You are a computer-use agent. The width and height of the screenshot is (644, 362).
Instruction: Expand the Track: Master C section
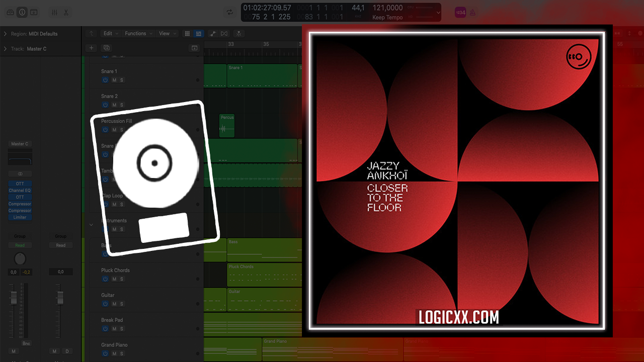(5, 49)
